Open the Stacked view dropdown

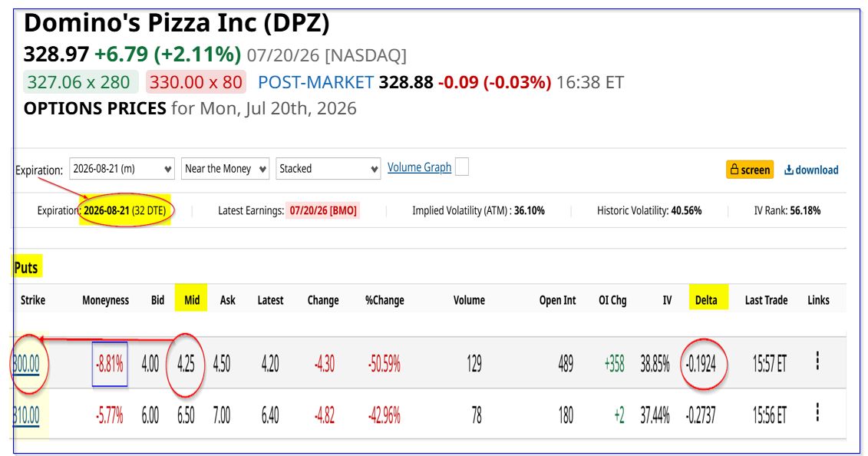(328, 169)
